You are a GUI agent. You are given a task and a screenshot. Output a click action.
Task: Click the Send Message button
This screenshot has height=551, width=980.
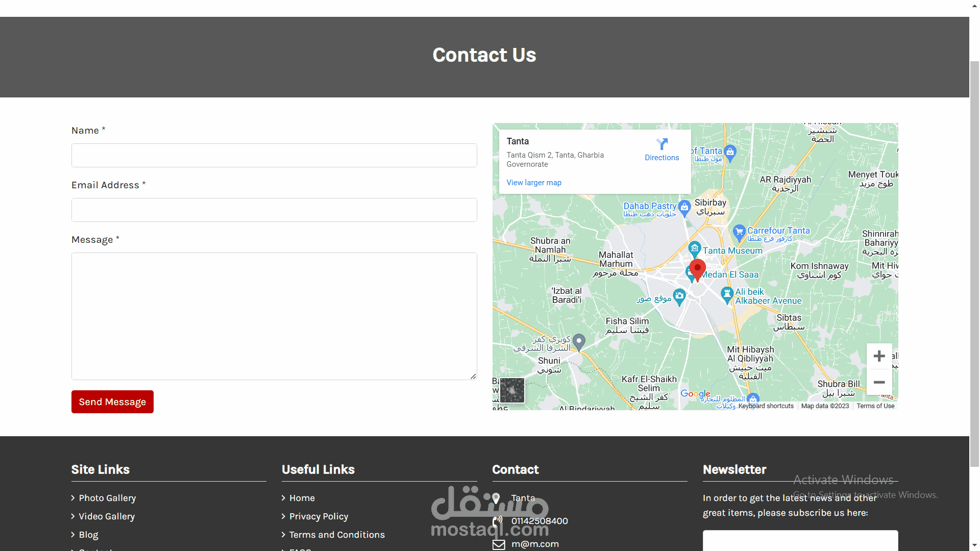point(112,402)
